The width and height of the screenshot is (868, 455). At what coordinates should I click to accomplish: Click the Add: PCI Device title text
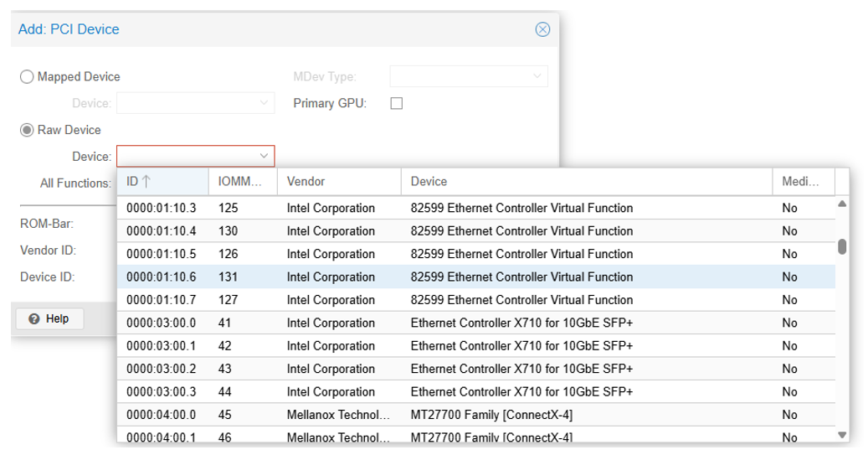pyautogui.click(x=69, y=29)
